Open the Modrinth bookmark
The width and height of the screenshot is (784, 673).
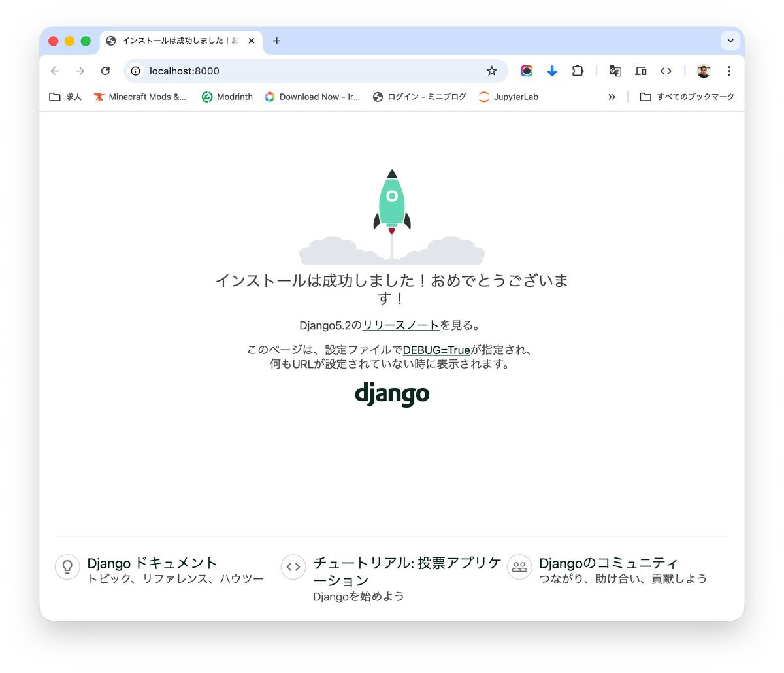[227, 97]
